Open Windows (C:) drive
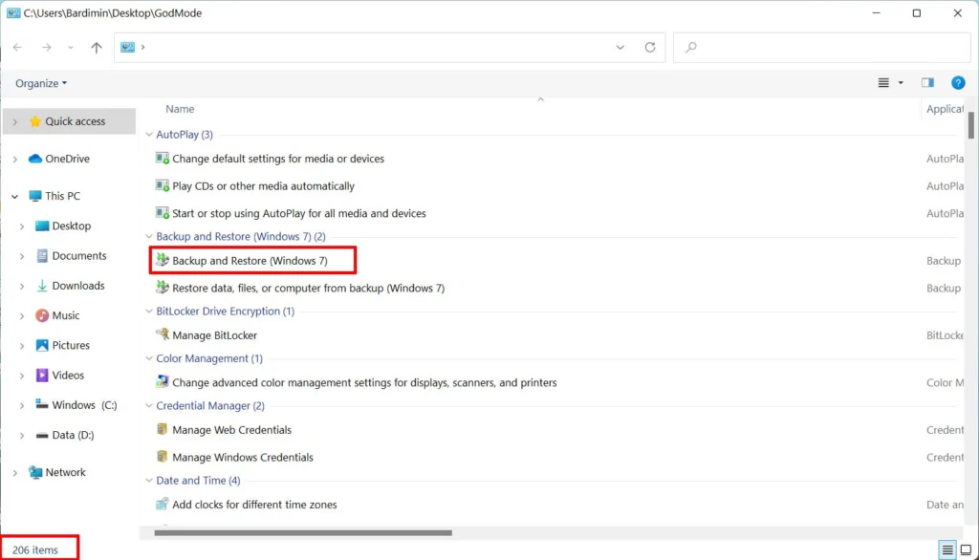This screenshot has width=979, height=560. [84, 405]
